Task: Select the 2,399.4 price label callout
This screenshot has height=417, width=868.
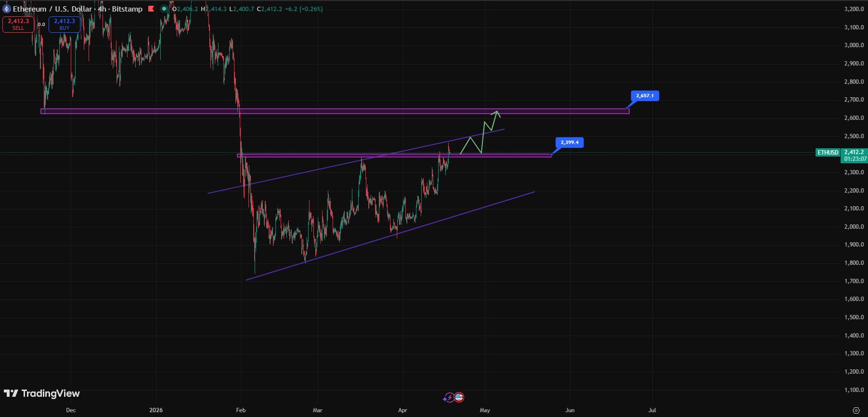Action: pos(570,143)
